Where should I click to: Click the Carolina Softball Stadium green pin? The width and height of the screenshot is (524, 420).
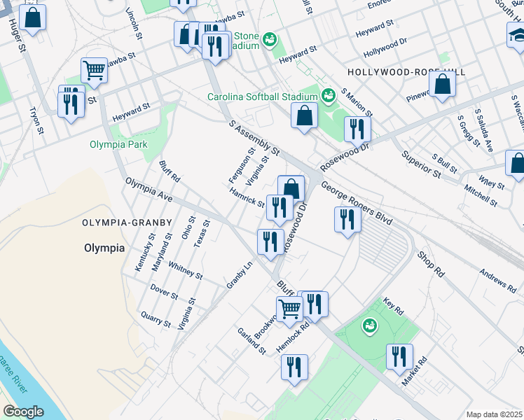(x=328, y=97)
